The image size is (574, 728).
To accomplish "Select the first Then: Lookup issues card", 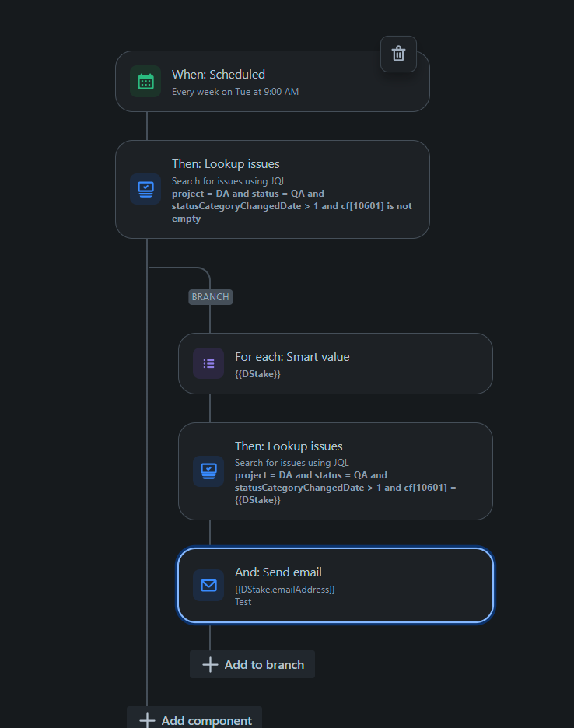I will pyautogui.click(x=272, y=190).
